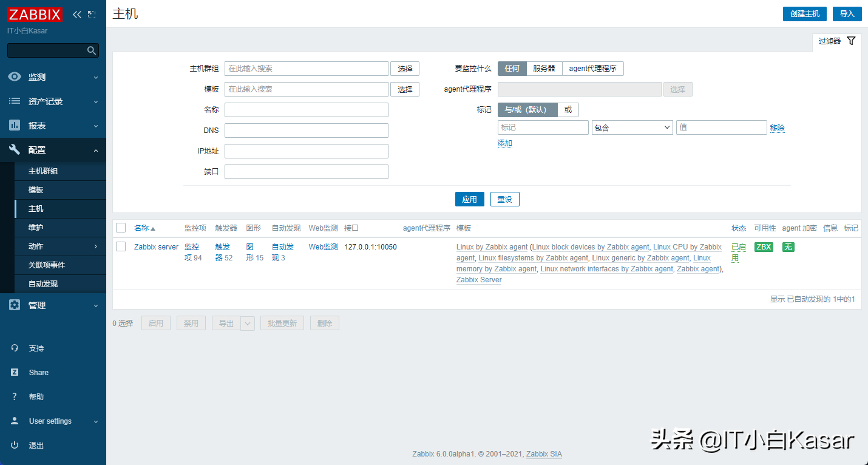The width and height of the screenshot is (868, 465).
Task: Expand the 导出 export dropdown arrow
Action: [x=248, y=322]
